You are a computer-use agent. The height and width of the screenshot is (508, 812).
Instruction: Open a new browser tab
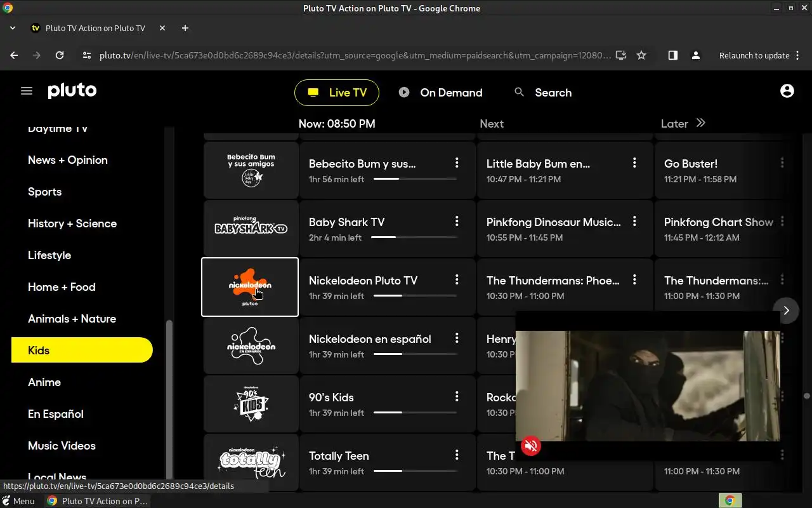[185, 28]
